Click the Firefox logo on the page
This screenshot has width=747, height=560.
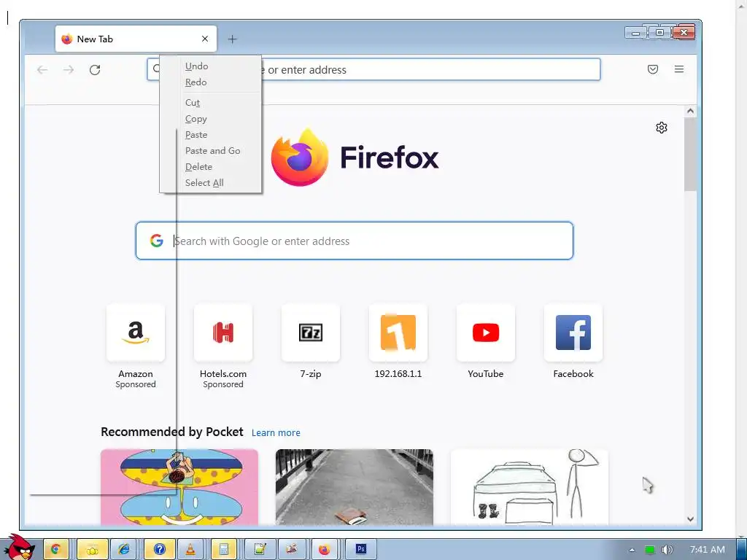[x=300, y=157]
